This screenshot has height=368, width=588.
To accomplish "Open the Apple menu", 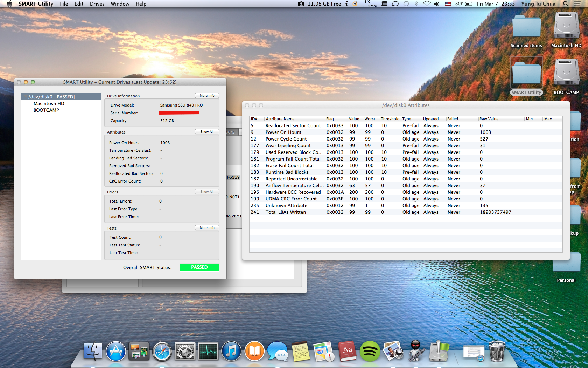I will 9,4.
